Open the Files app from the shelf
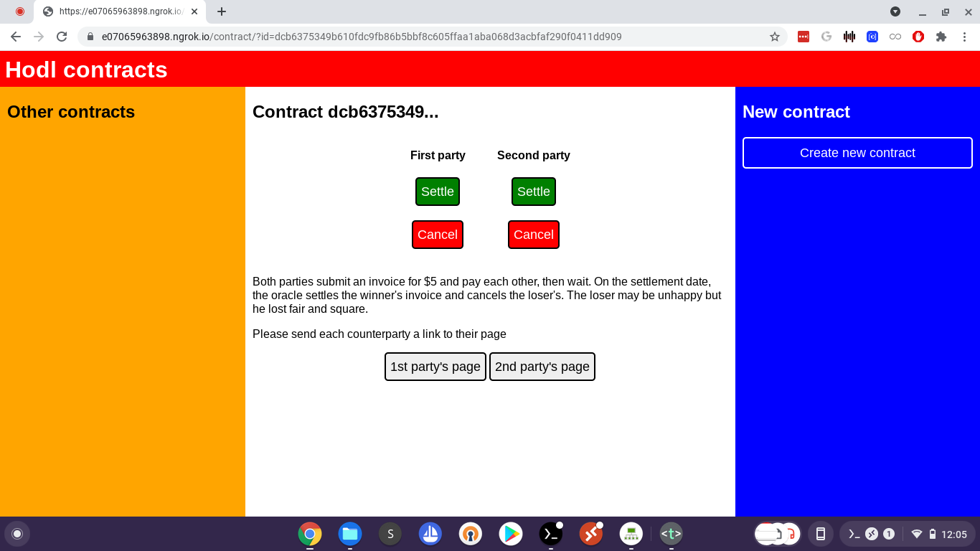 [x=350, y=534]
